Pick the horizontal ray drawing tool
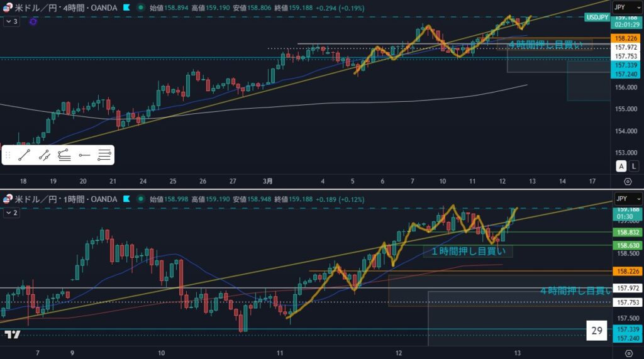The image size is (644, 359). pos(84,154)
